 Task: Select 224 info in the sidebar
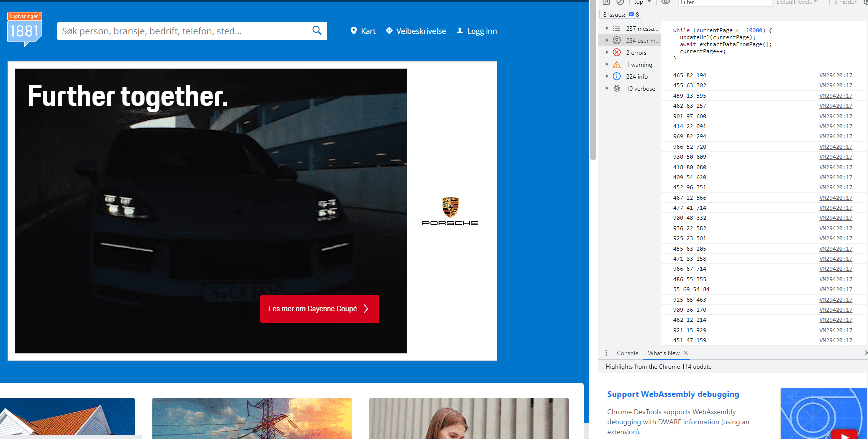coord(637,76)
